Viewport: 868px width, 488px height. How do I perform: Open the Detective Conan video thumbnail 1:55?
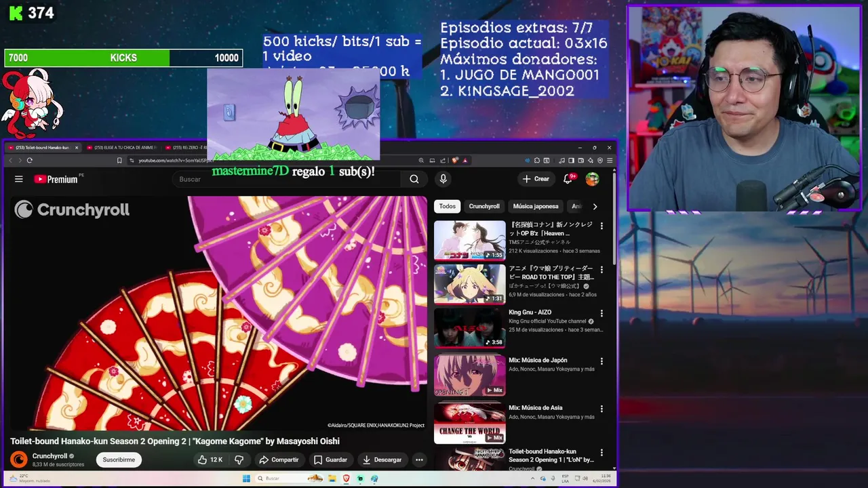(469, 240)
